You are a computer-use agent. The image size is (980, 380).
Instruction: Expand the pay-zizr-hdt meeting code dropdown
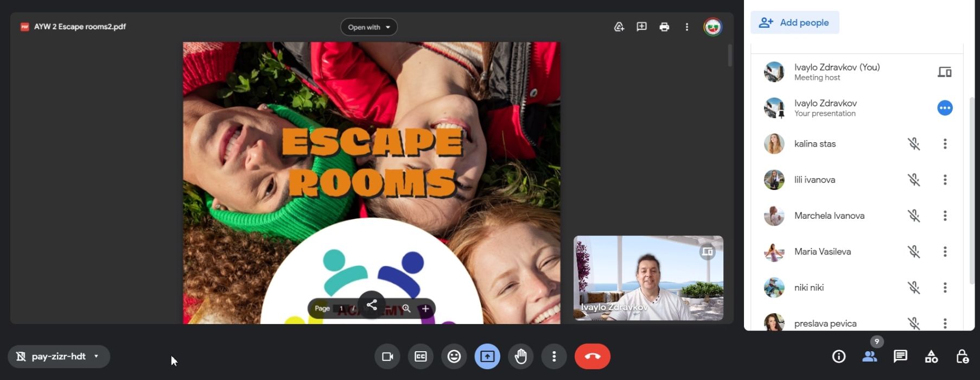(x=59, y=357)
